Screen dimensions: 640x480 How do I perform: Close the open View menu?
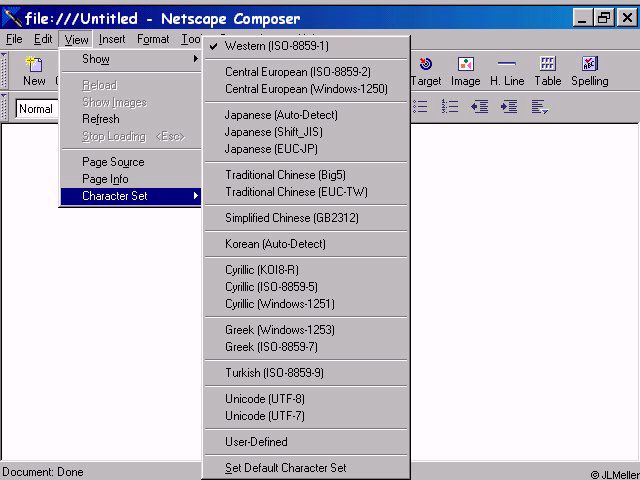coord(76,40)
